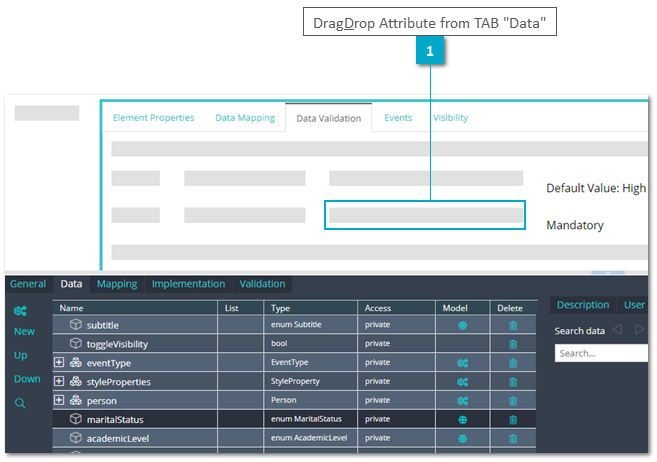Select the Data Validation tab
Viewport: 657px width, 462px height.
coord(328,119)
